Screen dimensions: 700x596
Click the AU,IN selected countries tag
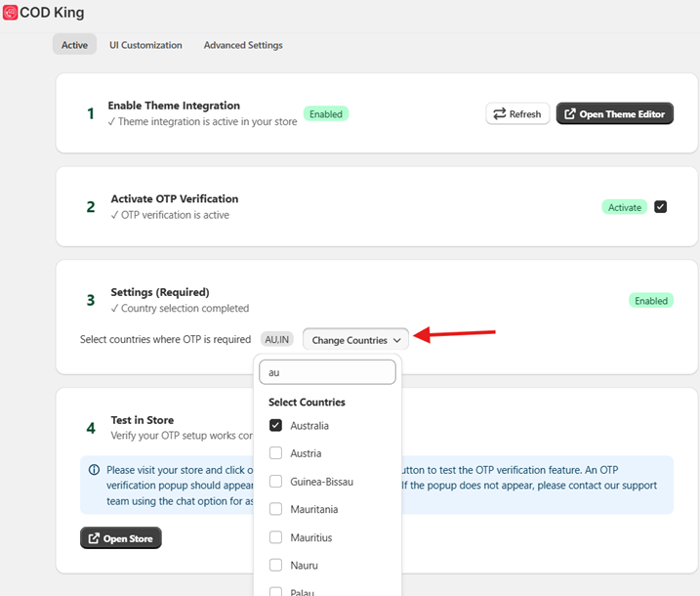(277, 339)
